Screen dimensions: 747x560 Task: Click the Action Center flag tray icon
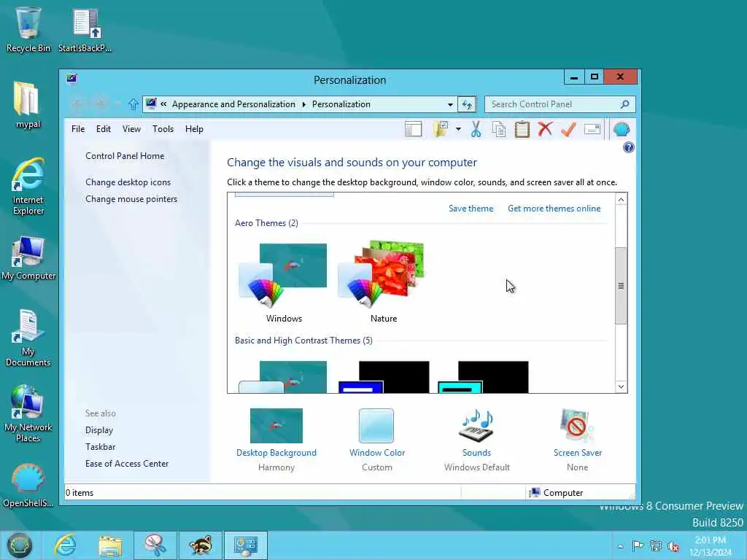pos(638,545)
